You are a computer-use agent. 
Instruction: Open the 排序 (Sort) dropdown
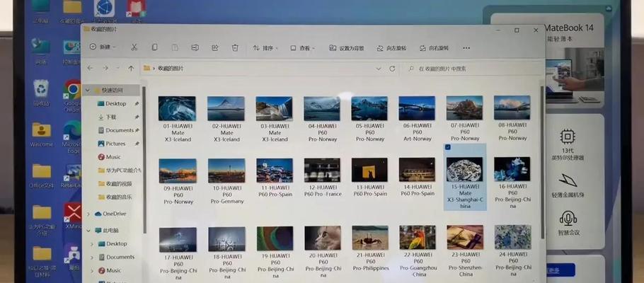265,48
